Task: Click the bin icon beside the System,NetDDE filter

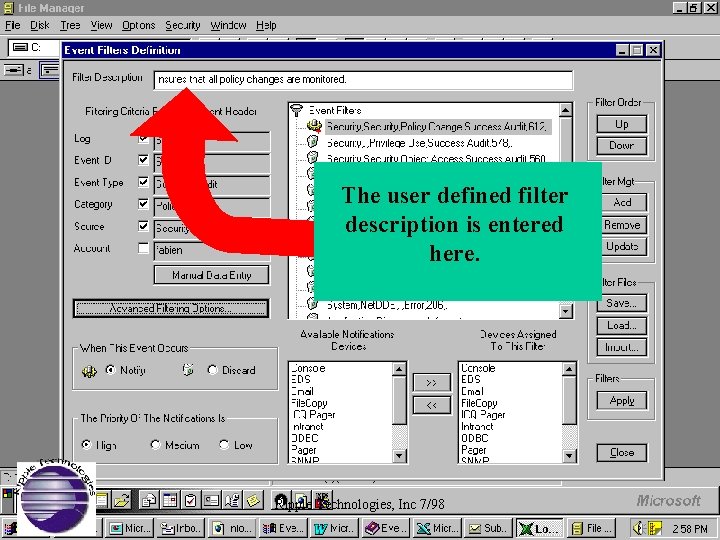Action: 312,304
